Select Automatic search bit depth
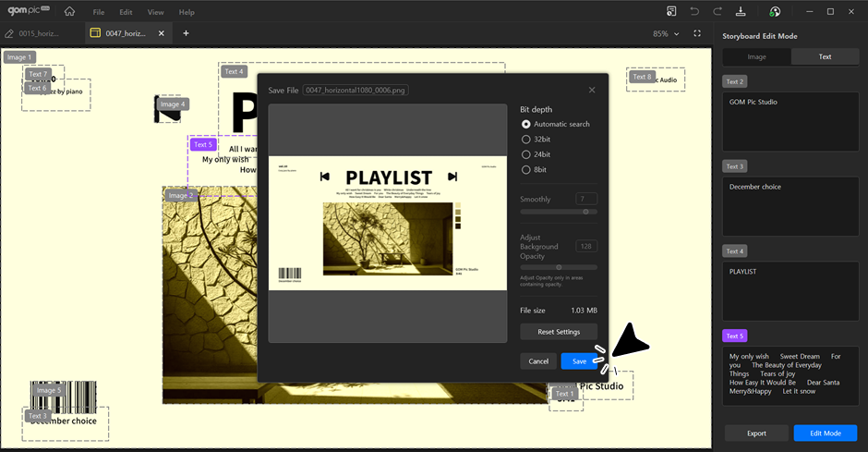Screen dimensions: 868x452 tap(526, 124)
